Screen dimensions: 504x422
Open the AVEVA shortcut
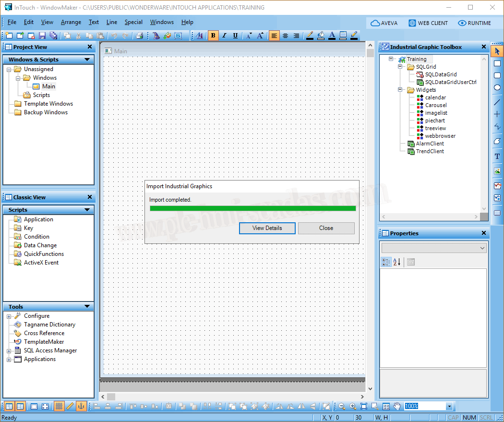point(384,23)
